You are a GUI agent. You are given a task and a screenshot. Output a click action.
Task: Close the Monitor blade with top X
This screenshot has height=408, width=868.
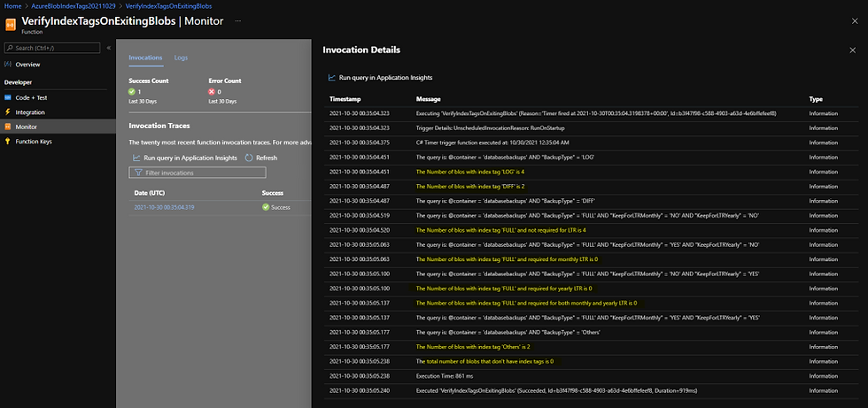click(855, 21)
